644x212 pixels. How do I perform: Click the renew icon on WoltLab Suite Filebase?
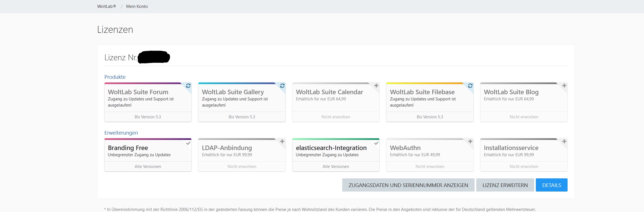[470, 86]
